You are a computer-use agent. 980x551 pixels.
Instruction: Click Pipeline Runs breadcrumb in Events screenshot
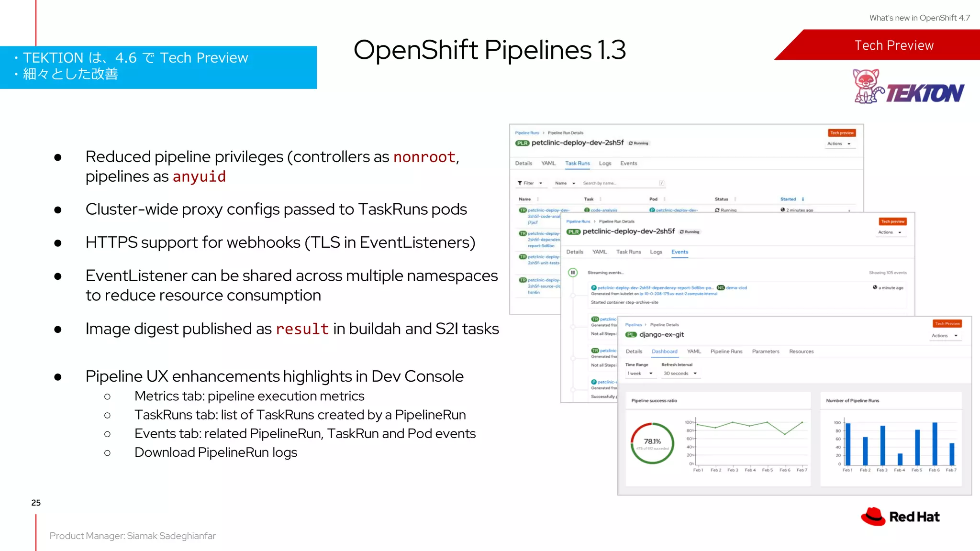coord(578,221)
